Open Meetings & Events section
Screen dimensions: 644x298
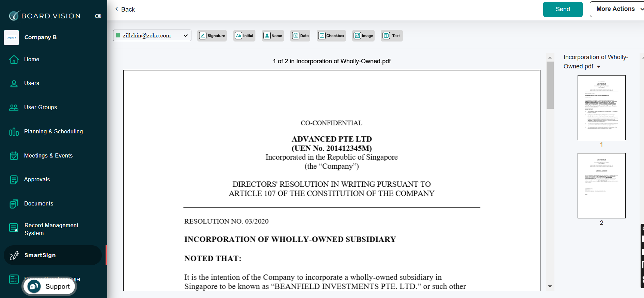pos(48,155)
